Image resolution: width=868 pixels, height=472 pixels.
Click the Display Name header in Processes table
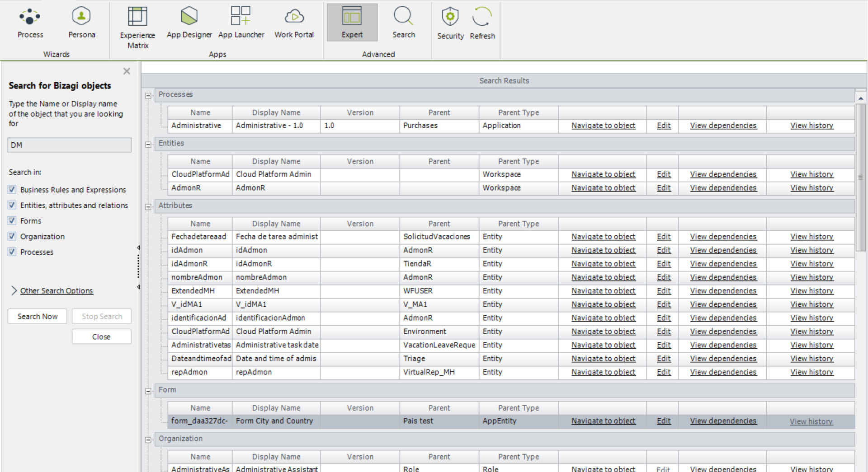276,112
